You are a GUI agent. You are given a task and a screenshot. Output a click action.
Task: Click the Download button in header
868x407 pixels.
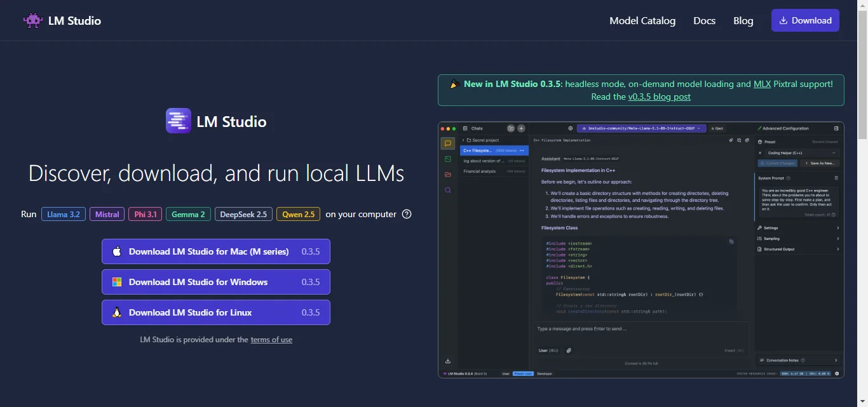coord(805,20)
